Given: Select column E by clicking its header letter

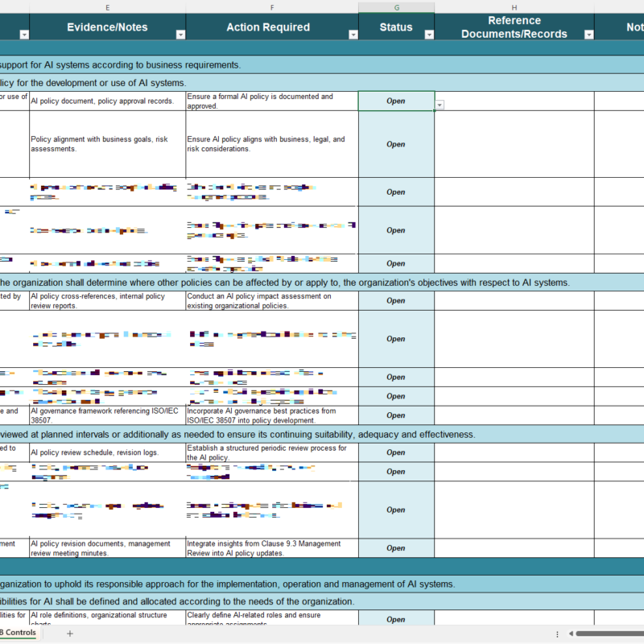Looking at the screenshot, I should point(107,7).
